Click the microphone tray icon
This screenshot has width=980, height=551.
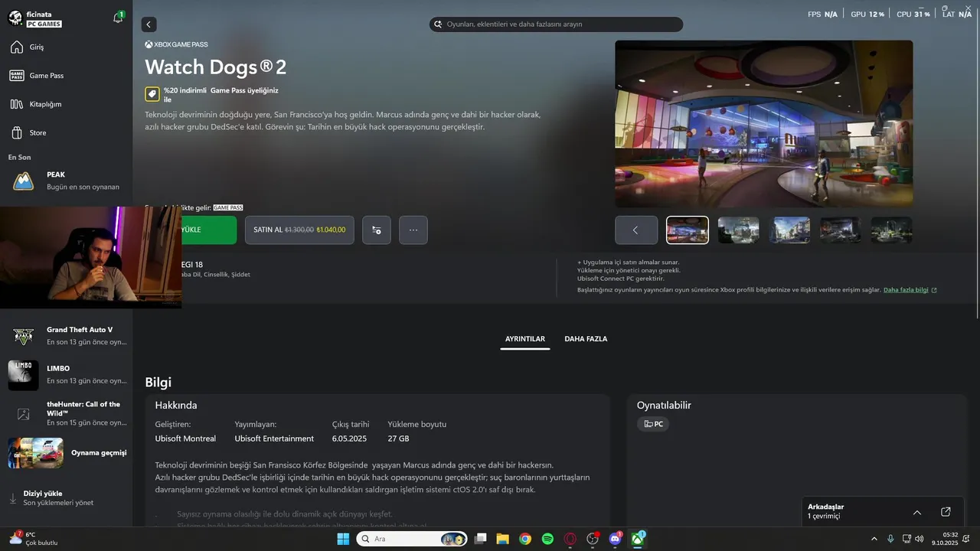pos(890,539)
